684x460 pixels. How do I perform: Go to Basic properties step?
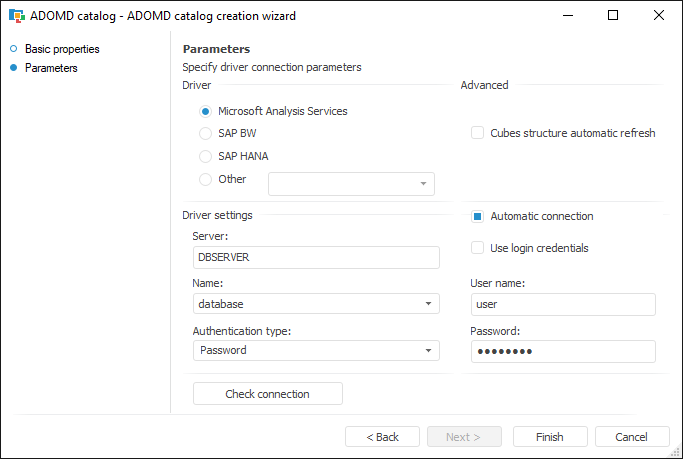point(62,49)
